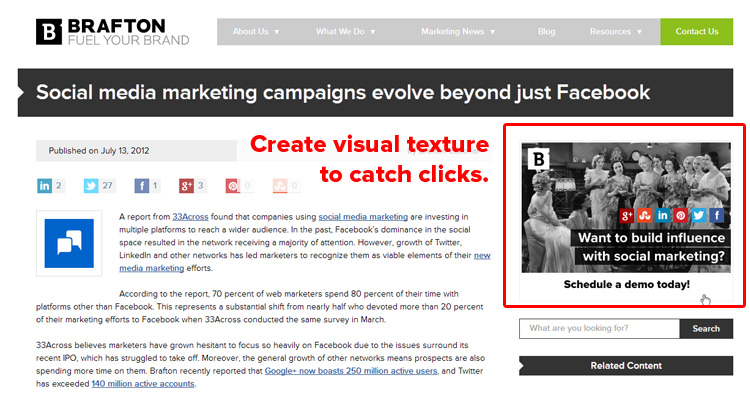Share on StumbleUpon icon above article
The image size is (750, 393).
click(280, 186)
